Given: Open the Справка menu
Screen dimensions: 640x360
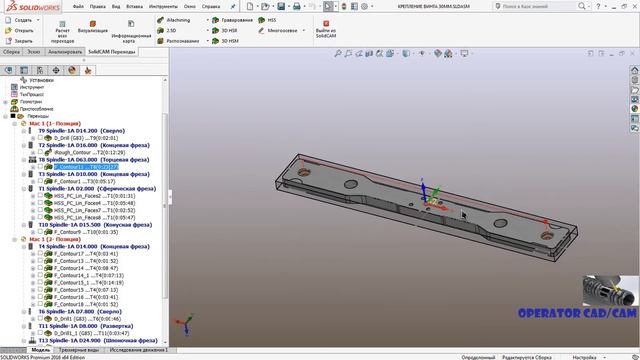Looking at the screenshot, I should [211, 7].
